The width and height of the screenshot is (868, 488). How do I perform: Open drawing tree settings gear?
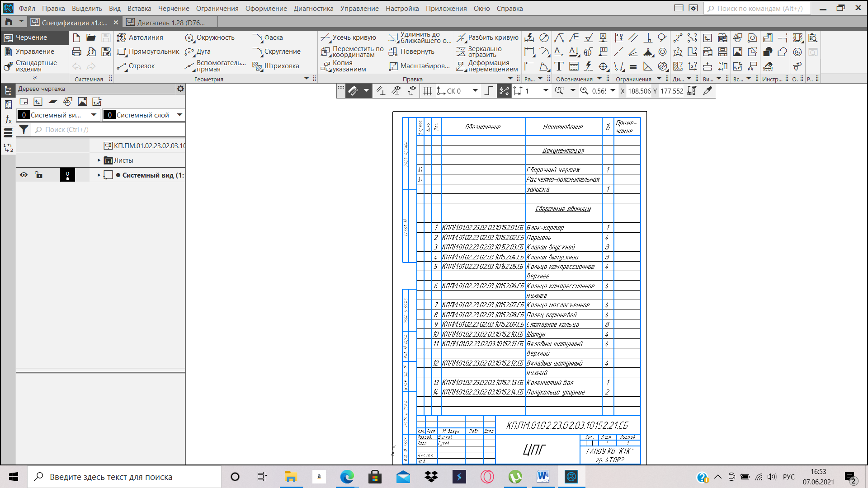point(180,89)
